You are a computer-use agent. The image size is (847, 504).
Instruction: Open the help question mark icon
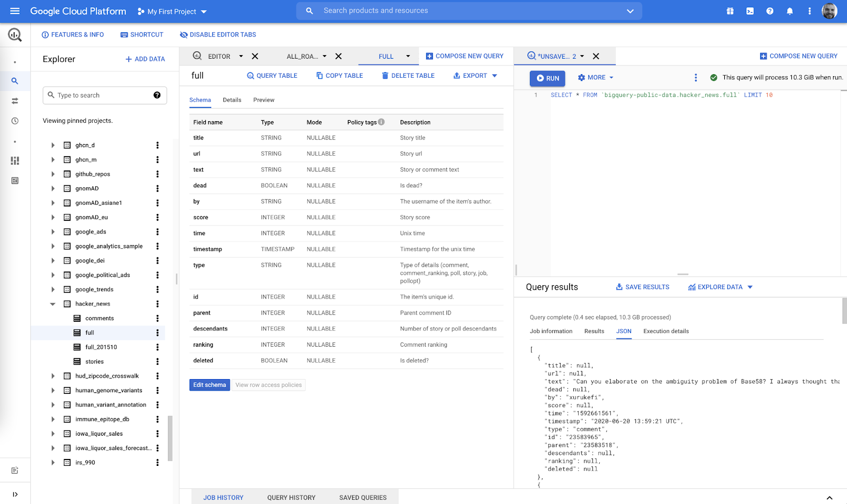click(x=770, y=11)
